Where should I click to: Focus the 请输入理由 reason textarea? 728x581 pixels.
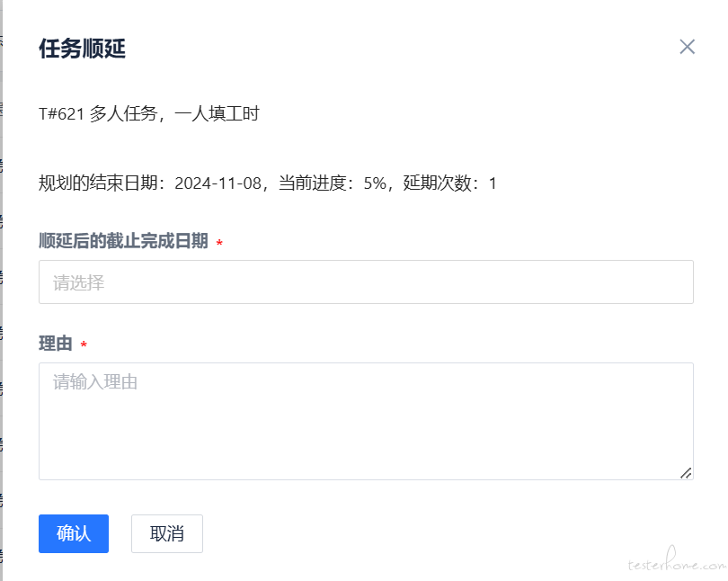pyautogui.click(x=366, y=421)
